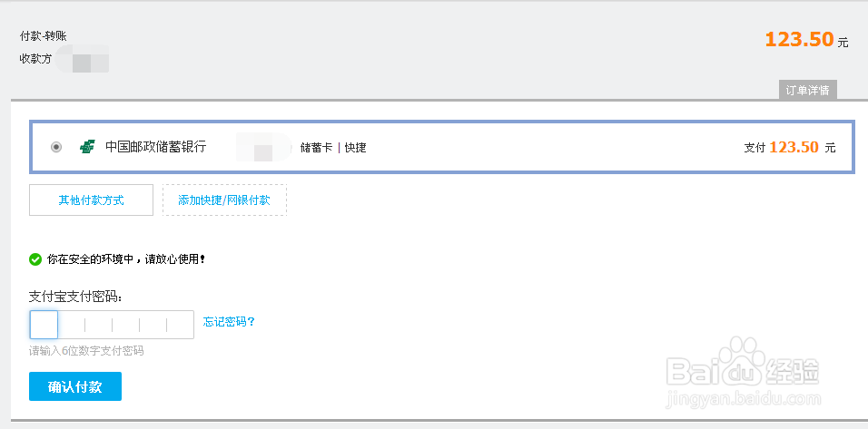The height and width of the screenshot is (429, 868).
Task: Click the 中国邮政储蓄银行 bank name
Action: [156, 147]
